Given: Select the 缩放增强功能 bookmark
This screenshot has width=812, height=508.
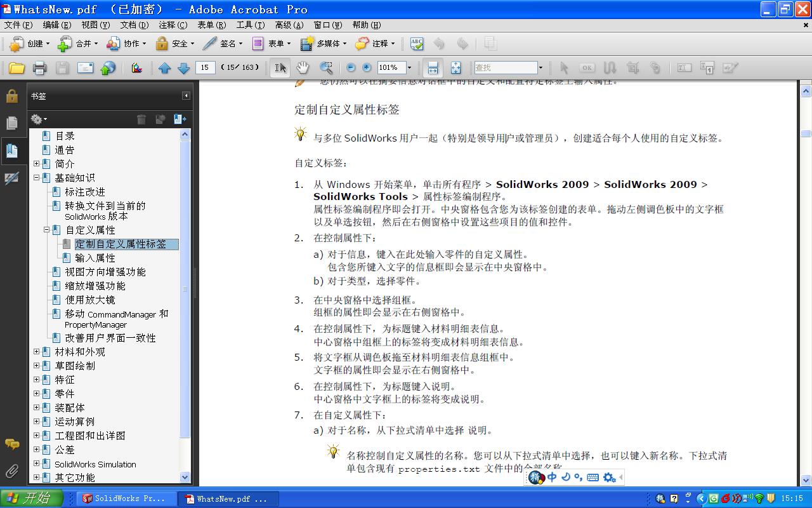Looking at the screenshot, I should pos(95,286).
